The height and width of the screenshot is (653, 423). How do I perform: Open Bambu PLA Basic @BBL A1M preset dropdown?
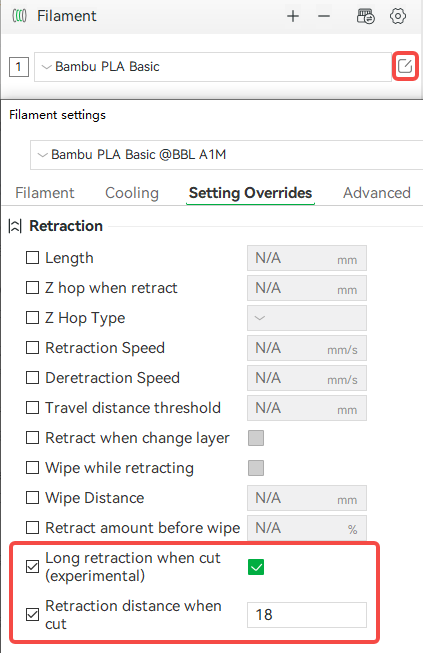click(226, 155)
